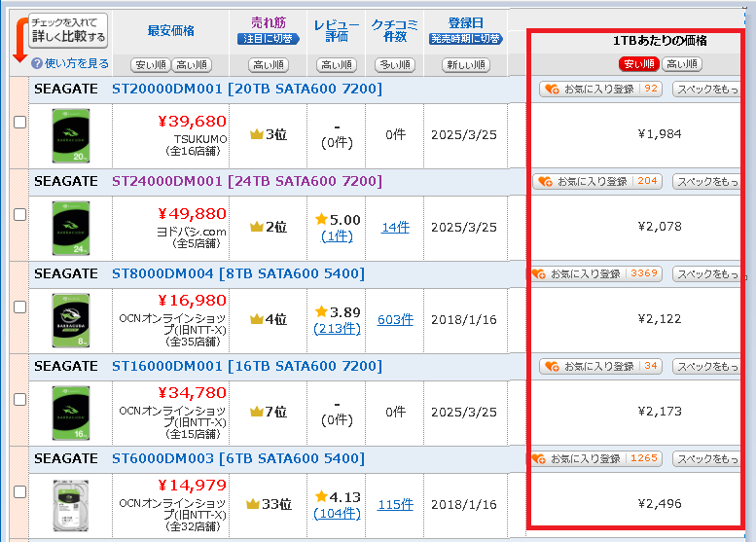Sort 最安価格 by 高い順

click(192, 64)
